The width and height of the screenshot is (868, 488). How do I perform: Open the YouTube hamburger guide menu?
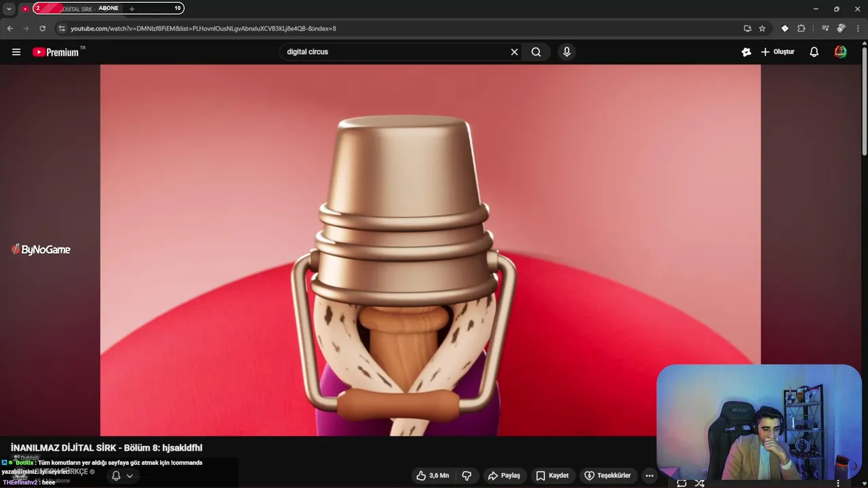coord(16,52)
